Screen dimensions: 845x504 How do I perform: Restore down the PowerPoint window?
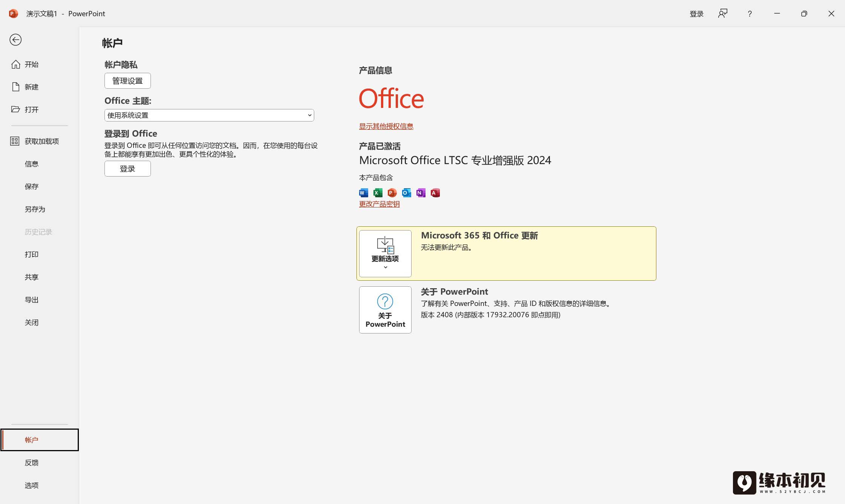pyautogui.click(x=804, y=14)
